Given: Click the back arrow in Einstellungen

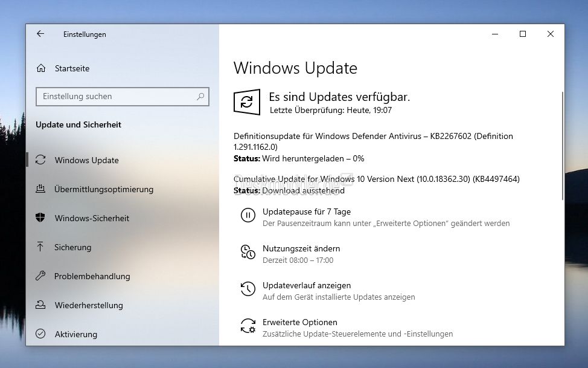Looking at the screenshot, I should pyautogui.click(x=40, y=34).
